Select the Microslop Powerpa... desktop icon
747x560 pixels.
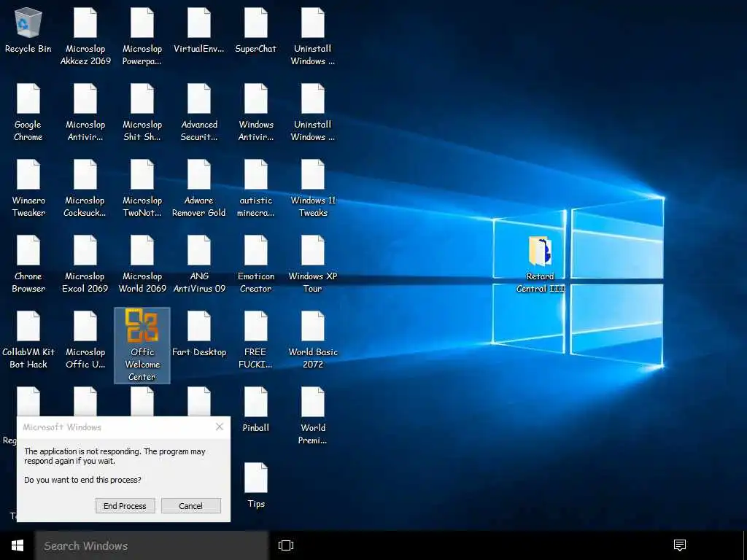point(142,36)
